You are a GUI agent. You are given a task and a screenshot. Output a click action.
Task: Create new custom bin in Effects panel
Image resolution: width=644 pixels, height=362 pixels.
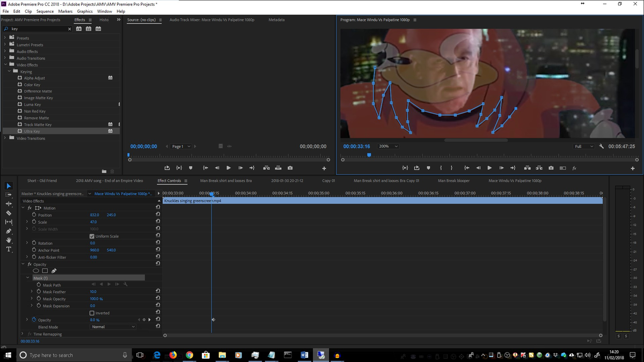(x=104, y=171)
